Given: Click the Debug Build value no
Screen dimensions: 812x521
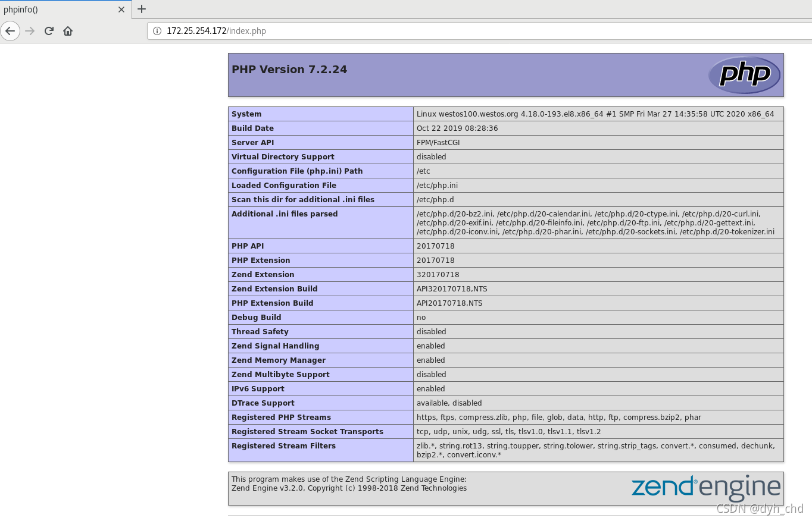Looking at the screenshot, I should coord(421,318).
